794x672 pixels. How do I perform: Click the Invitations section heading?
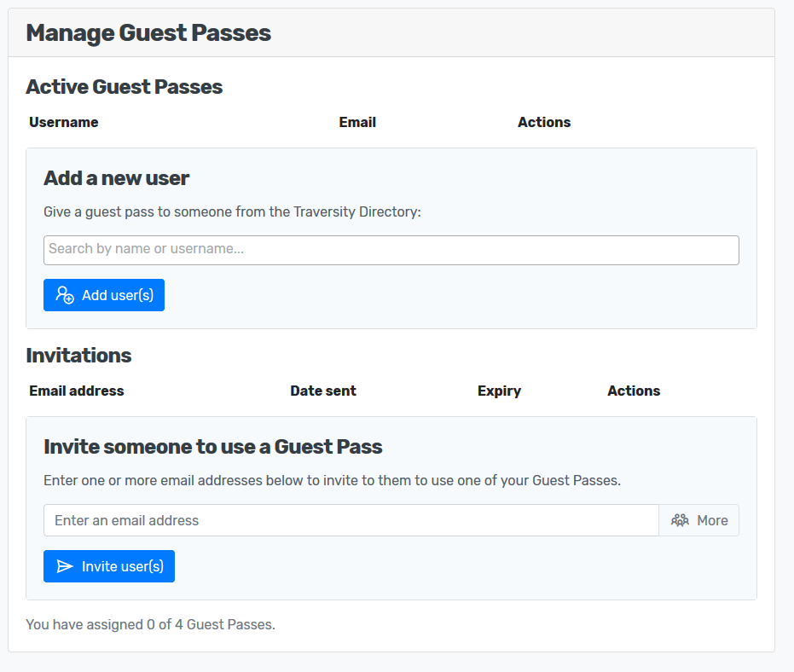pos(78,356)
